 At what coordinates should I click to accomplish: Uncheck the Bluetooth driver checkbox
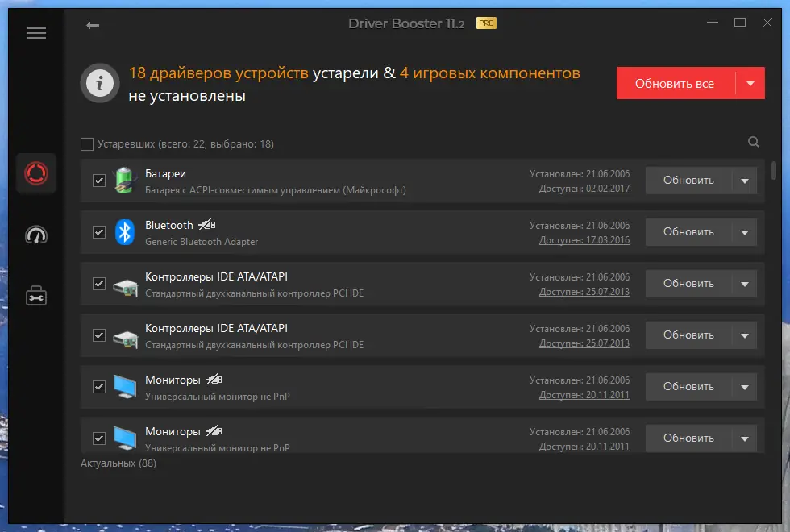pyautogui.click(x=98, y=232)
